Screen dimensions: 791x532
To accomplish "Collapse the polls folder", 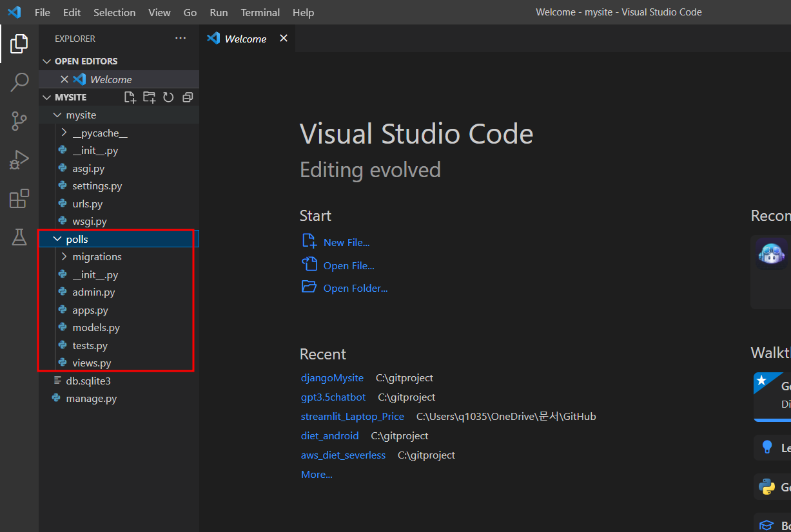I will pyautogui.click(x=57, y=239).
